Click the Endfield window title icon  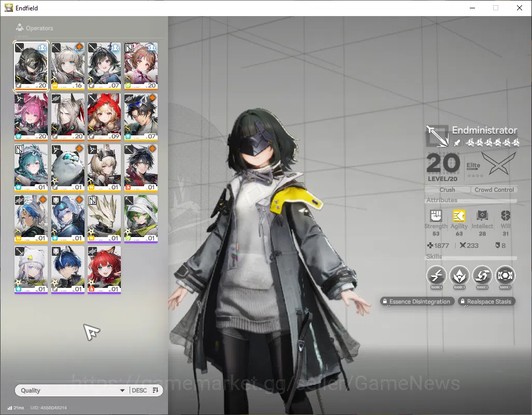click(x=8, y=8)
